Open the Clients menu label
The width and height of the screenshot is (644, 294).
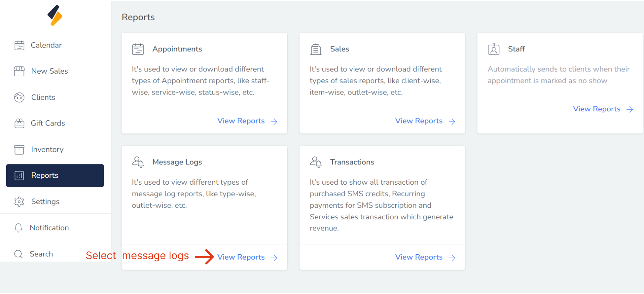43,97
